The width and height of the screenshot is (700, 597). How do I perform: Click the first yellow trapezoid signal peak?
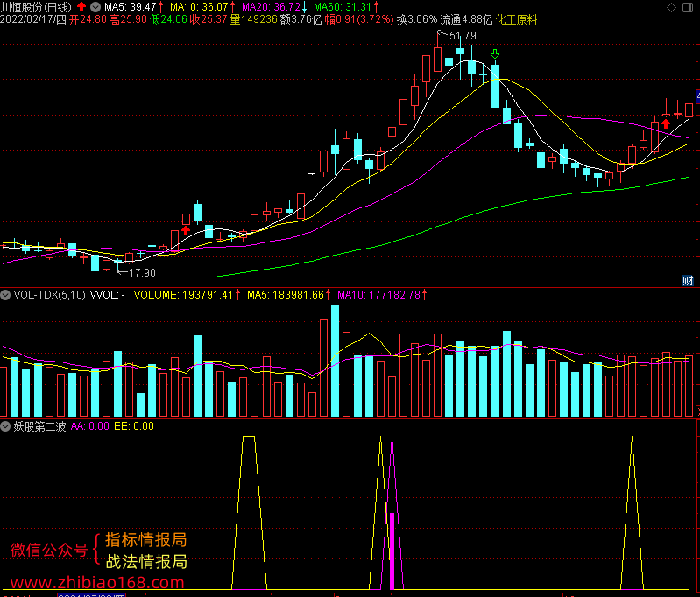pyautogui.click(x=249, y=513)
